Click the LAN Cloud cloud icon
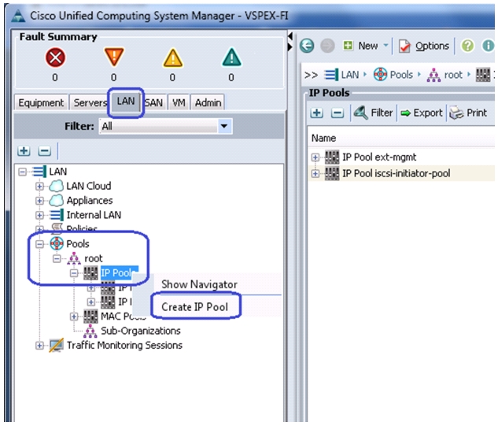The image size is (498, 448). coord(57,186)
